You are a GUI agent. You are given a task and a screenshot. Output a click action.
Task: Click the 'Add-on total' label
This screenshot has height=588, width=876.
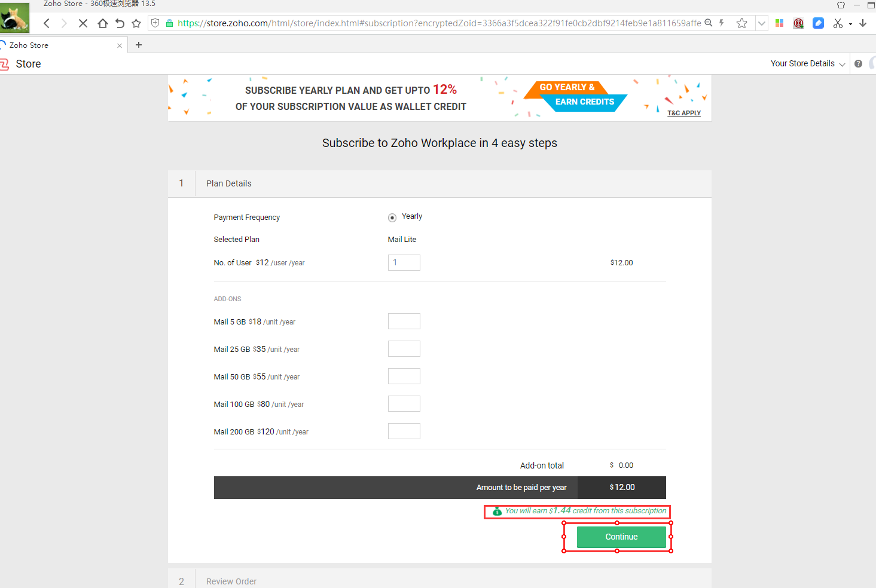point(542,465)
